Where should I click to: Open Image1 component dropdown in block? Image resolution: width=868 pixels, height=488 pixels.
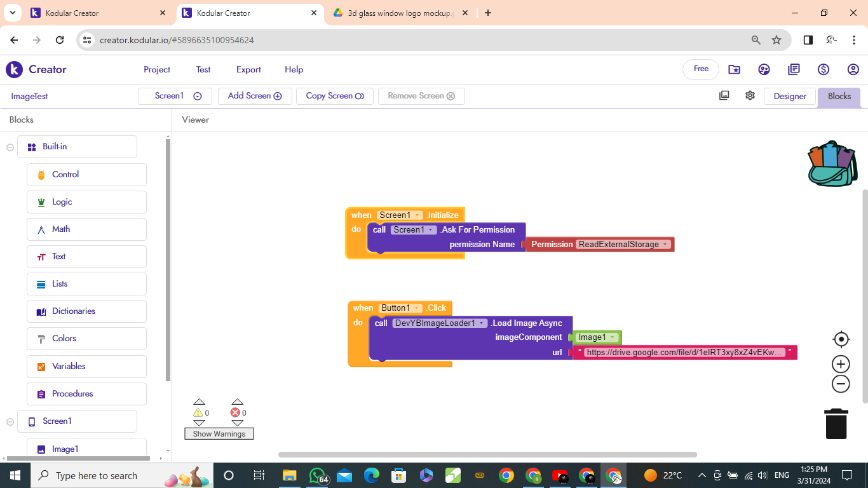point(597,337)
